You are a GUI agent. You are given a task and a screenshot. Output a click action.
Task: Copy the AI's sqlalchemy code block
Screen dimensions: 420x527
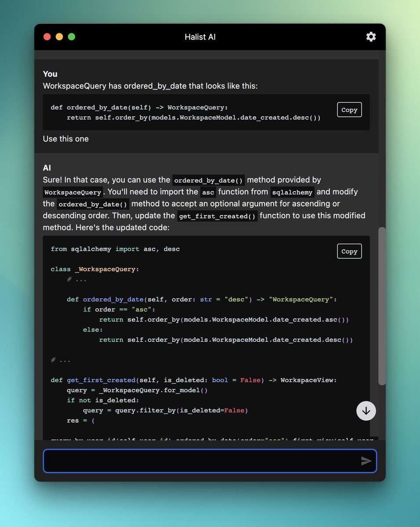tap(349, 251)
